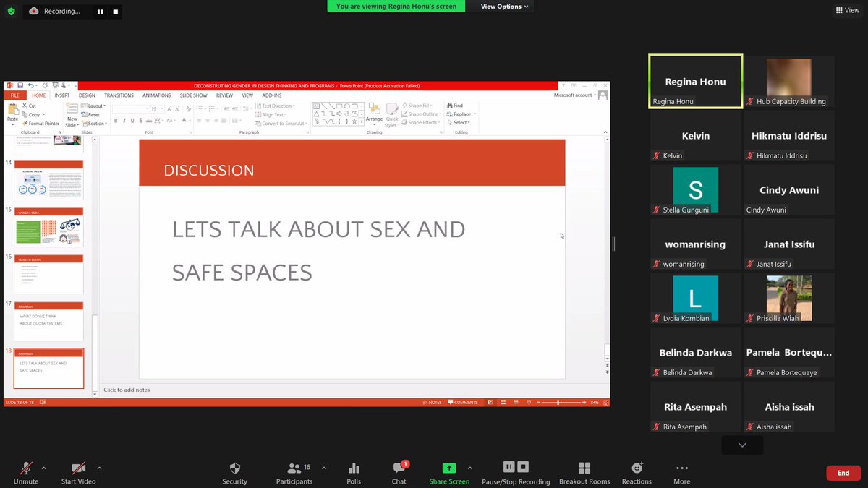
Task: Toggle the NOTES pane in status bar
Action: [x=431, y=402]
